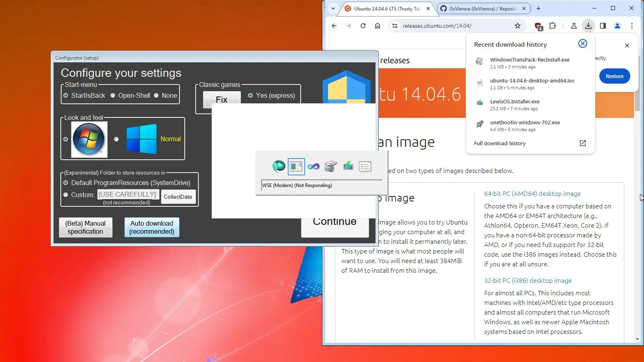Viewport: 644px width, 362px height.
Task: Click (Beta) Manual specification button
Action: (x=85, y=227)
